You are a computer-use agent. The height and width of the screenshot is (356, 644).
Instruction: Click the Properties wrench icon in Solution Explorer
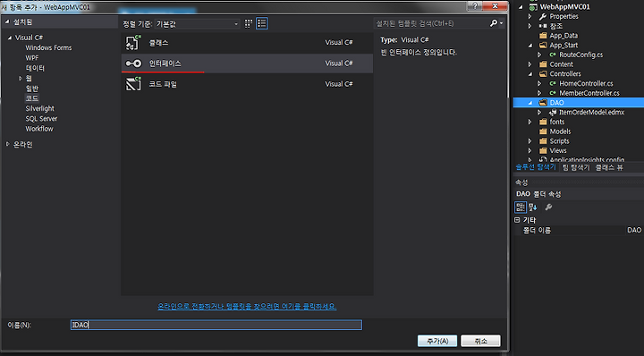(x=543, y=16)
